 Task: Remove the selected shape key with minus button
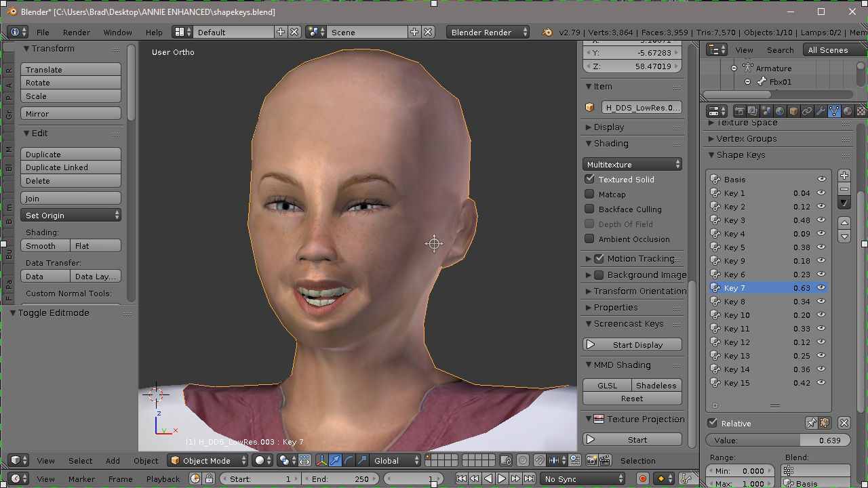coord(844,189)
